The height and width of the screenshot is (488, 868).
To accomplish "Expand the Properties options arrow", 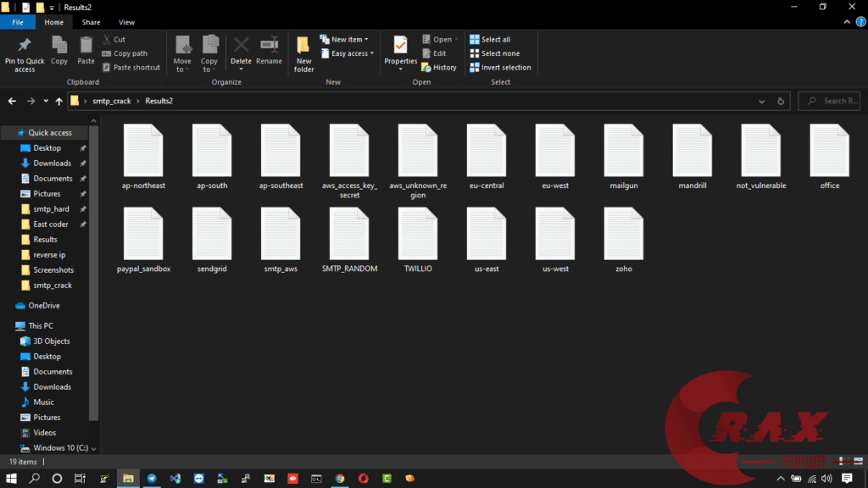I will [x=400, y=69].
